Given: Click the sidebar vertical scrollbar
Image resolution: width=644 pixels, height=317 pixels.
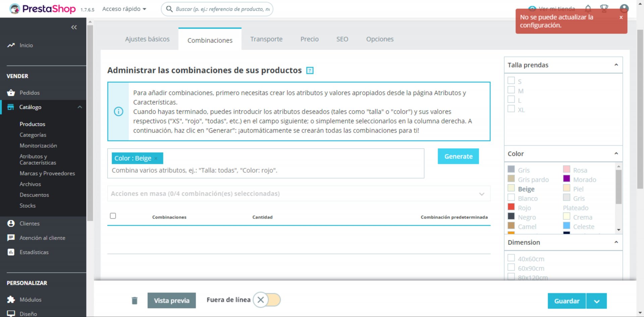Looking at the screenshot, I should point(90,123).
